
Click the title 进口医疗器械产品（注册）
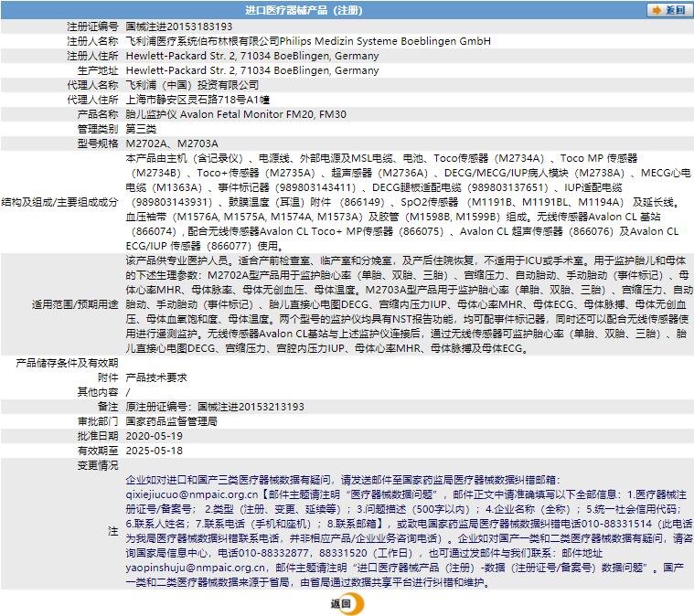tap(304, 10)
